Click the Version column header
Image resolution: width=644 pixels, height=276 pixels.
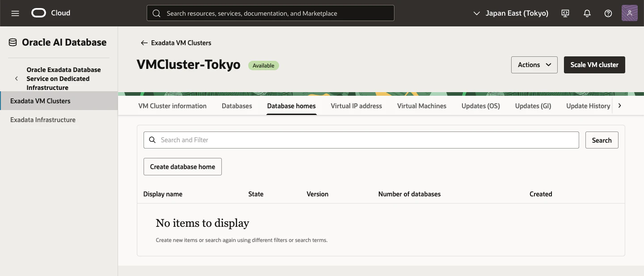[318, 194]
